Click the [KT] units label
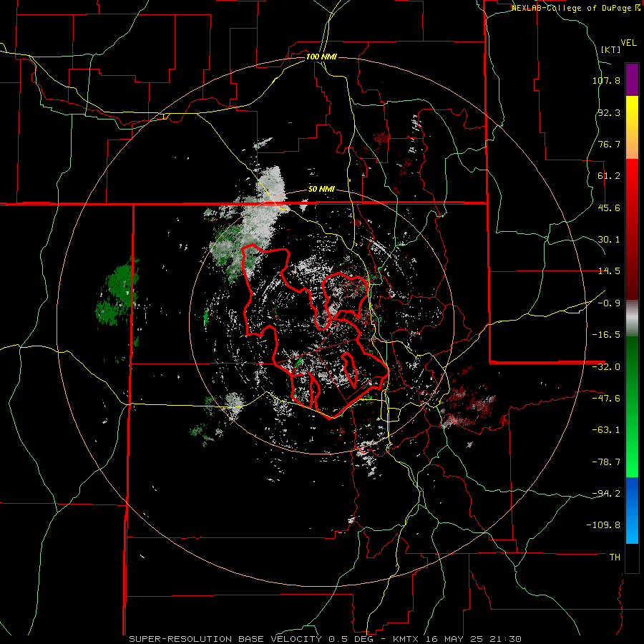 pyautogui.click(x=610, y=49)
